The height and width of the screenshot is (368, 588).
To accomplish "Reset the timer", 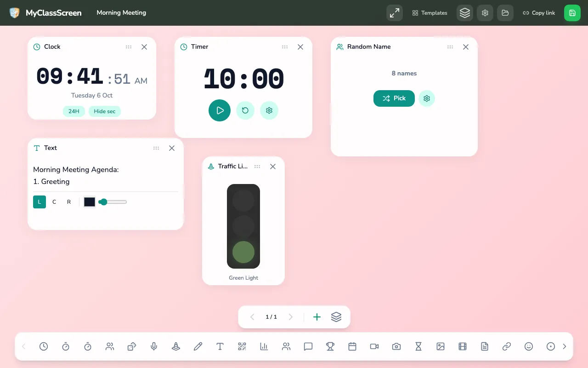I will (x=245, y=110).
